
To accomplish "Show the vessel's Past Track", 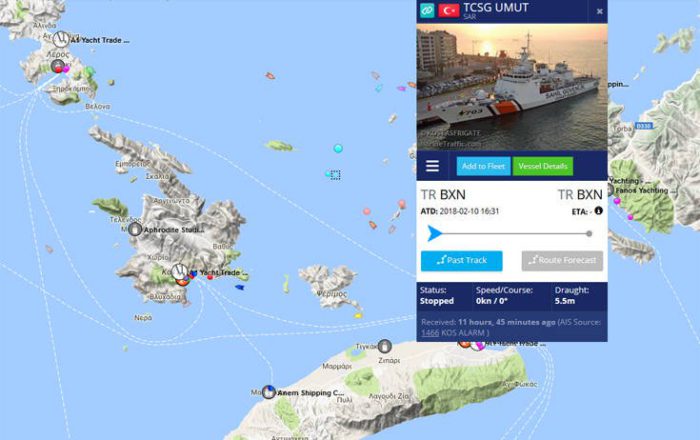I will pyautogui.click(x=462, y=261).
